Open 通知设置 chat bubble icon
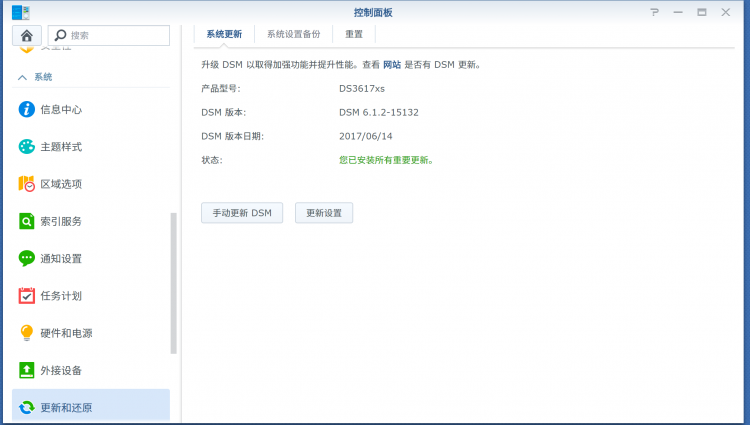Viewport: 750px width, 425px height. 27,258
